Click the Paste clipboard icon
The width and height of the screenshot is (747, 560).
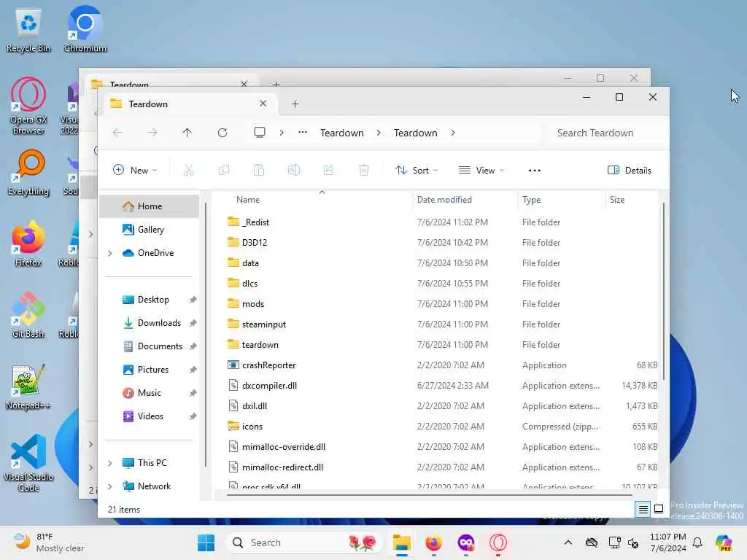pyautogui.click(x=259, y=170)
